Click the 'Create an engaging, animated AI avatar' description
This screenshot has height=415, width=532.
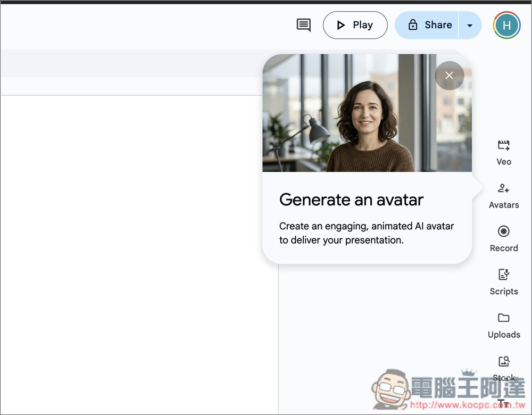367,233
